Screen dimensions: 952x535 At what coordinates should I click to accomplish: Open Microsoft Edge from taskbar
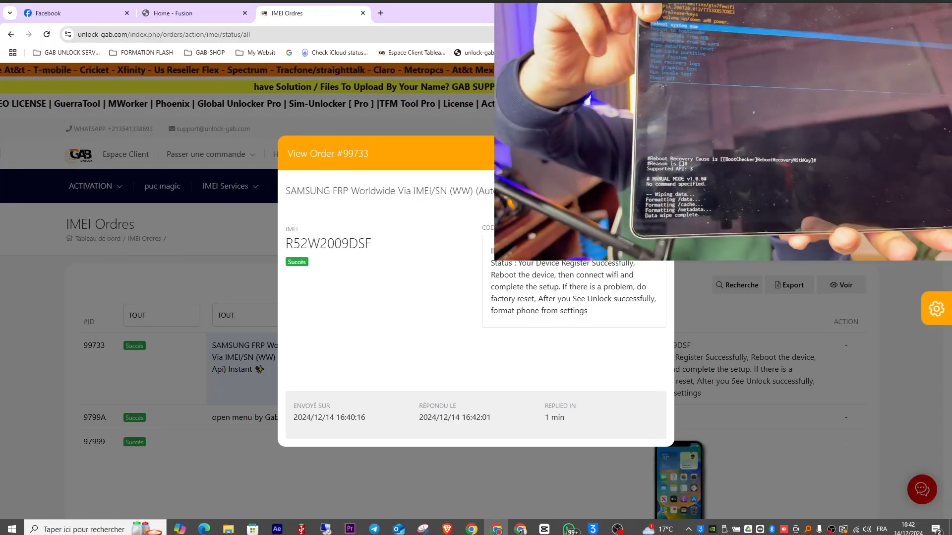coord(204,529)
